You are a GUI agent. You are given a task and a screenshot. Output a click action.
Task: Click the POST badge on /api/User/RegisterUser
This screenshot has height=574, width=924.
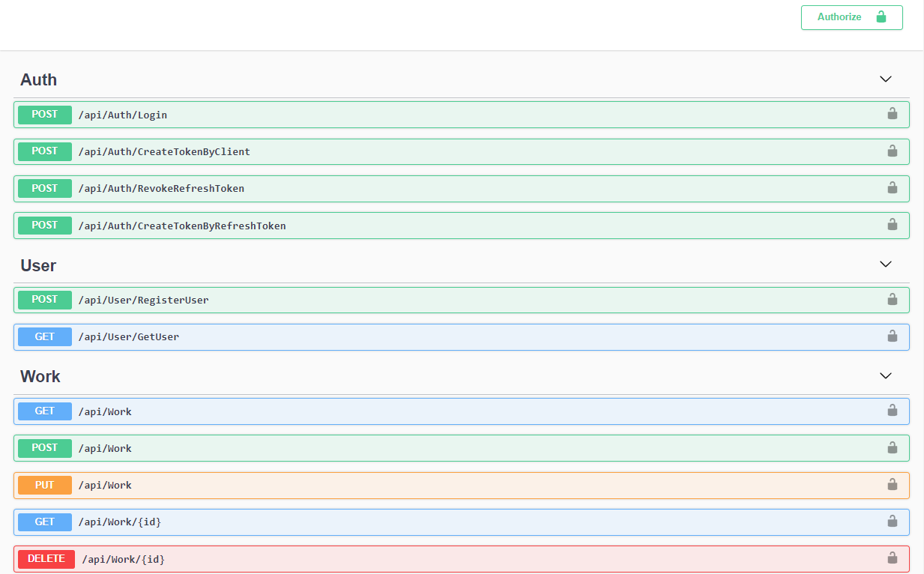tap(44, 300)
